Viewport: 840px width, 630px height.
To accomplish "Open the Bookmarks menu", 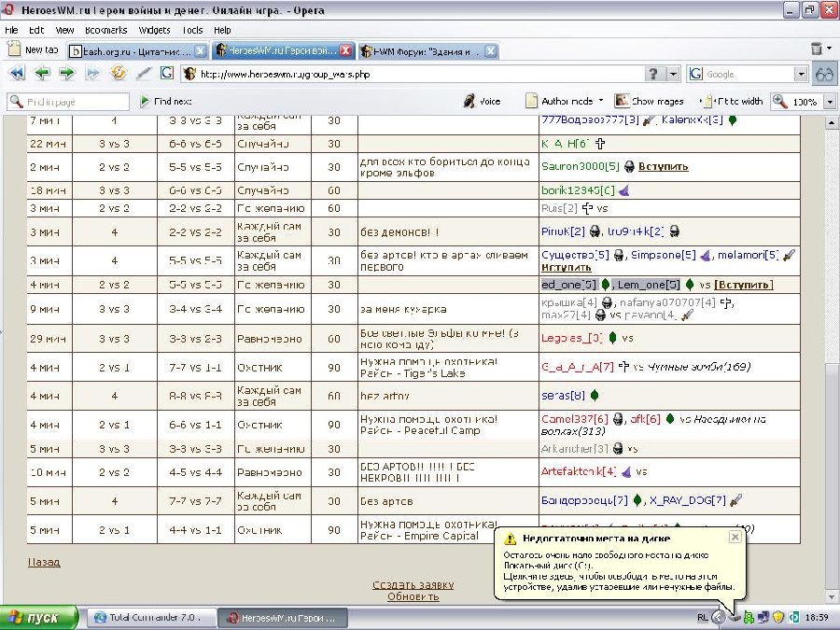I will click(105, 30).
